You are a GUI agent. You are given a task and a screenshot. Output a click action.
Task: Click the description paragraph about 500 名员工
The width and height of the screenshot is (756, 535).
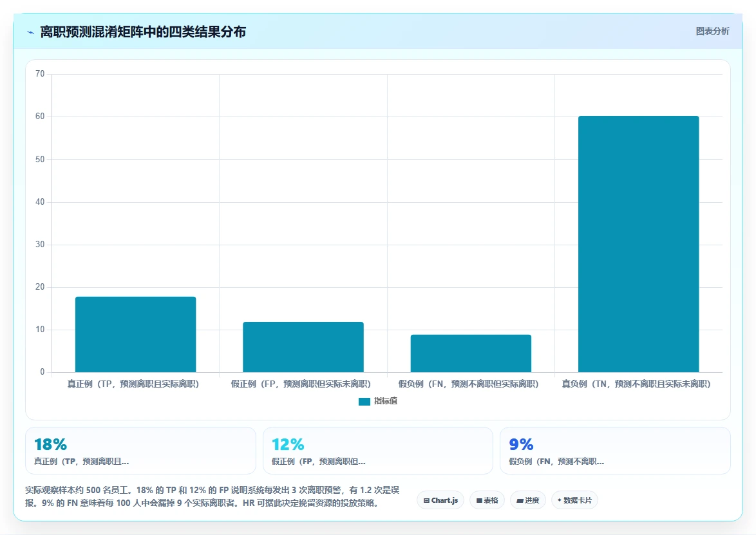point(212,496)
